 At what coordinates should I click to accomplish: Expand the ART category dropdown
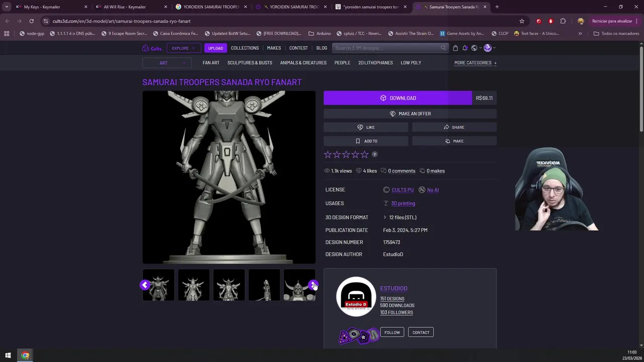(x=167, y=63)
